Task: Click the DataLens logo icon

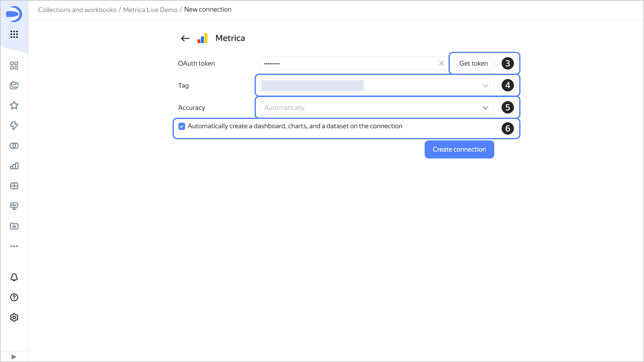Action: click(x=14, y=14)
